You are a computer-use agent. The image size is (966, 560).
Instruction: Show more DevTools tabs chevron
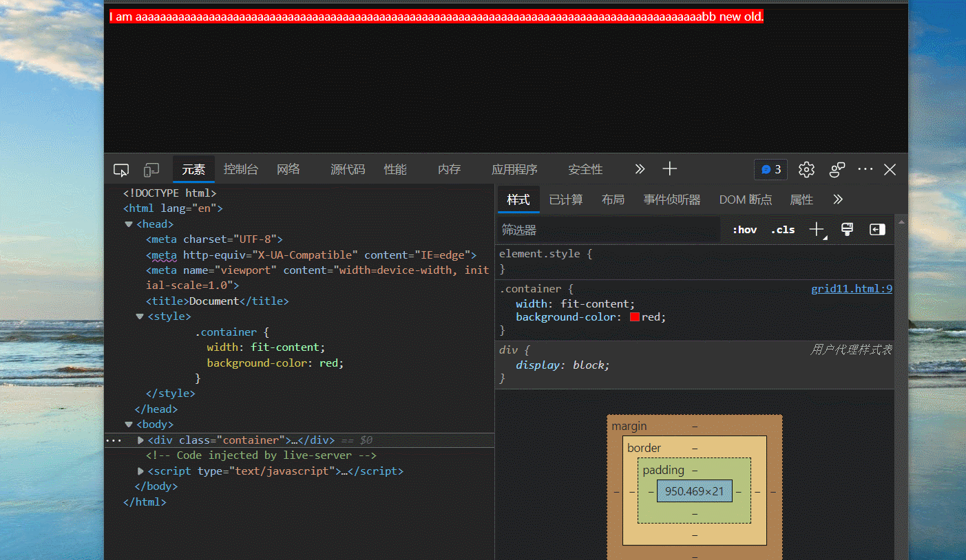tap(640, 169)
